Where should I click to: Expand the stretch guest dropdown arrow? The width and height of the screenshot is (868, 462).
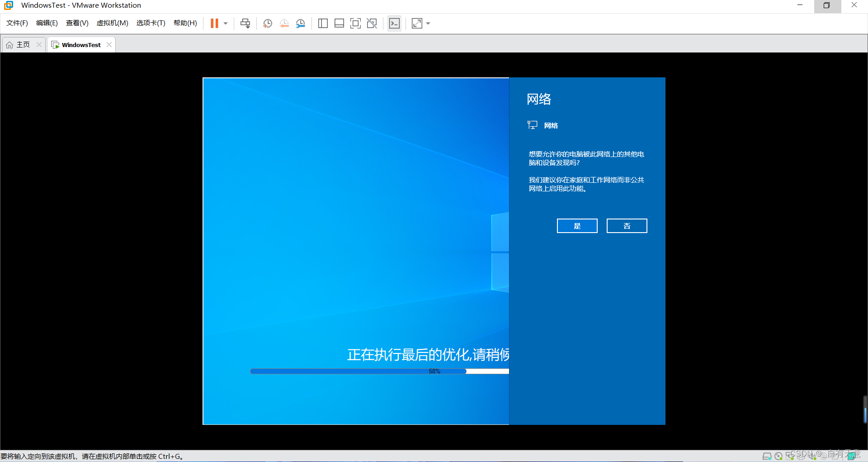click(x=428, y=24)
